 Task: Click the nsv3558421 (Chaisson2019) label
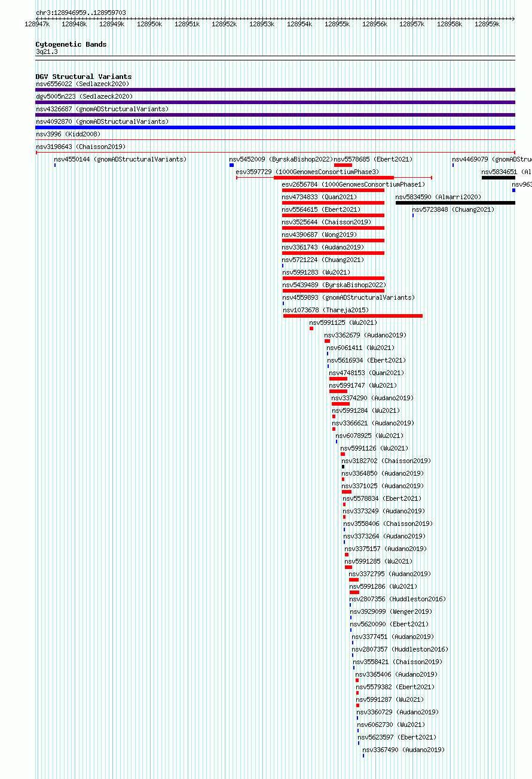point(398,662)
